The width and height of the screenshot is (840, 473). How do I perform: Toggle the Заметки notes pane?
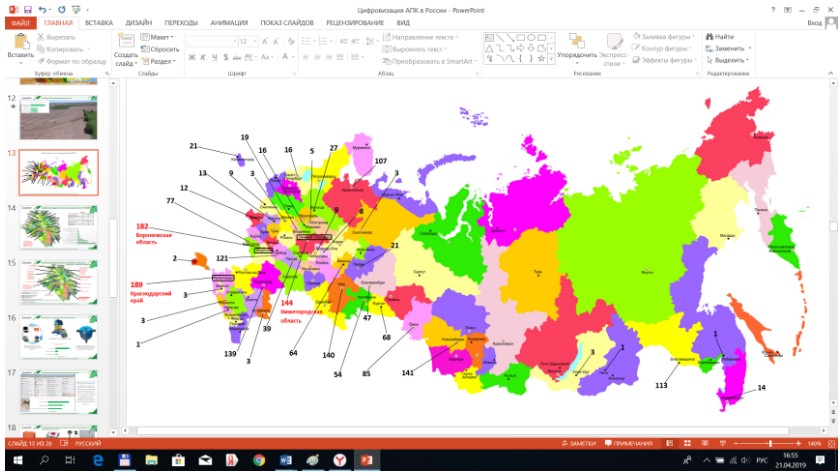tap(579, 443)
